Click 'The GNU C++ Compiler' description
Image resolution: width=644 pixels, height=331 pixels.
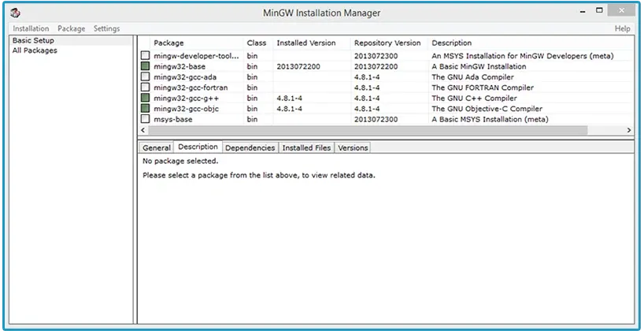(474, 99)
